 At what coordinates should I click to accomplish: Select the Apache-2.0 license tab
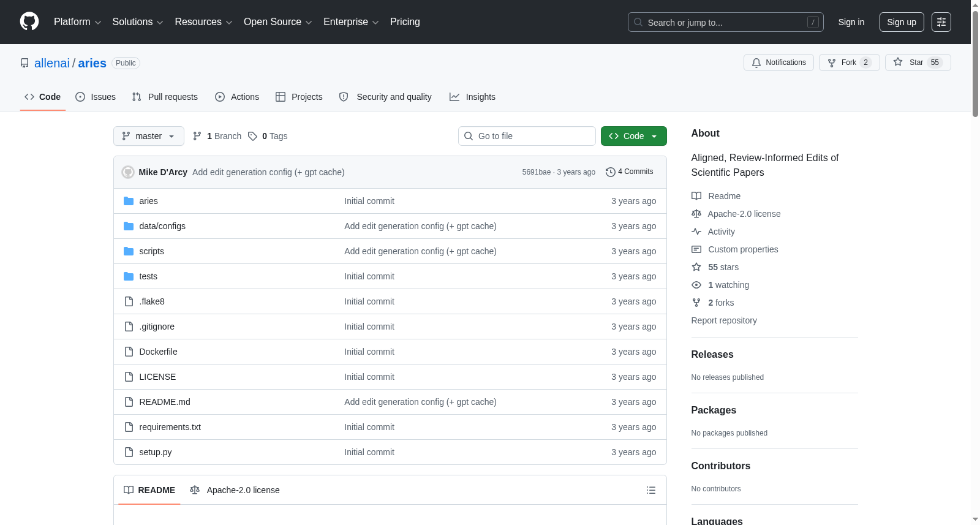click(235, 490)
